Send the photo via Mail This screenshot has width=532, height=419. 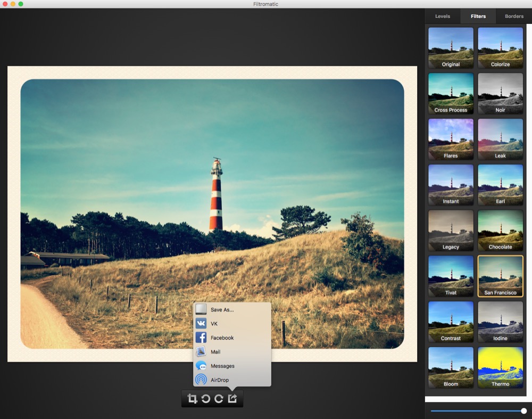tap(215, 352)
